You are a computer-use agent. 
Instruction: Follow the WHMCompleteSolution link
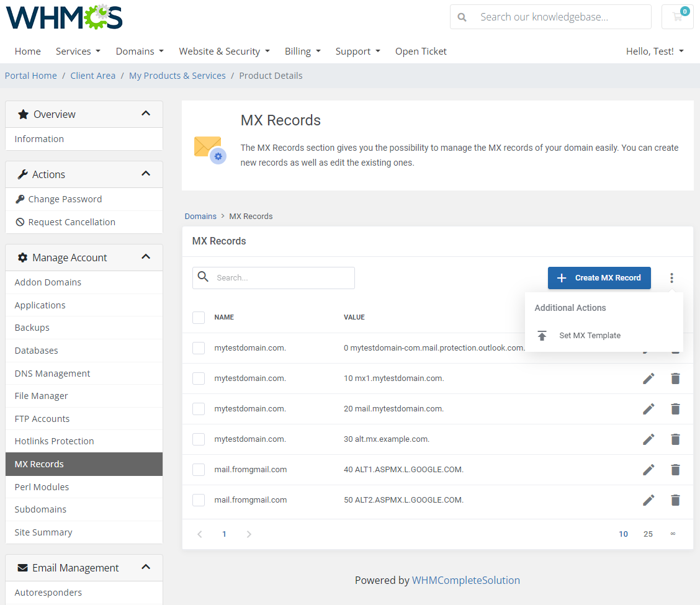(x=466, y=580)
